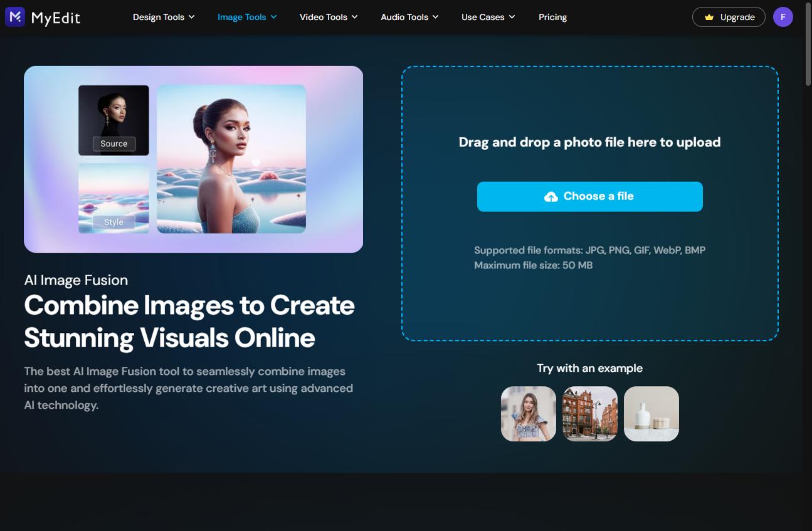Select the Image Tools chevron icon
812x531 pixels.
pyautogui.click(x=273, y=17)
